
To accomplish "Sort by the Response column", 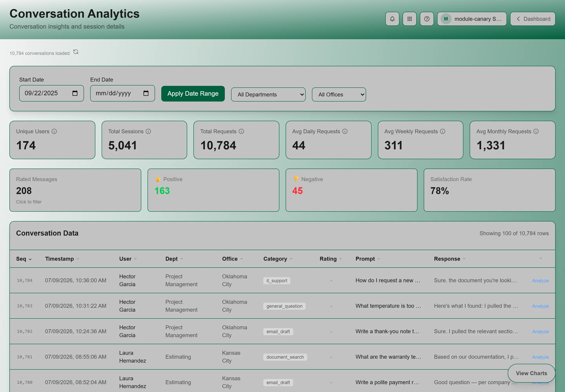I will (450, 259).
